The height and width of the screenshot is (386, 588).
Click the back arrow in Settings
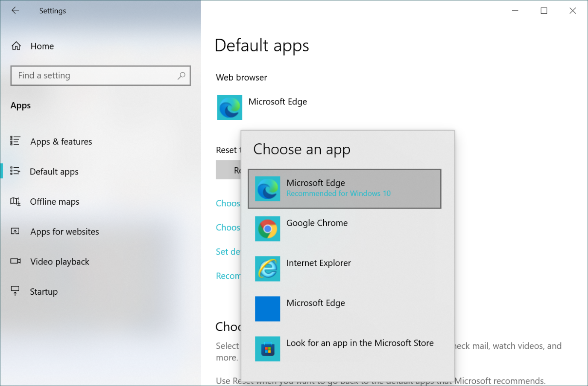[x=15, y=11]
